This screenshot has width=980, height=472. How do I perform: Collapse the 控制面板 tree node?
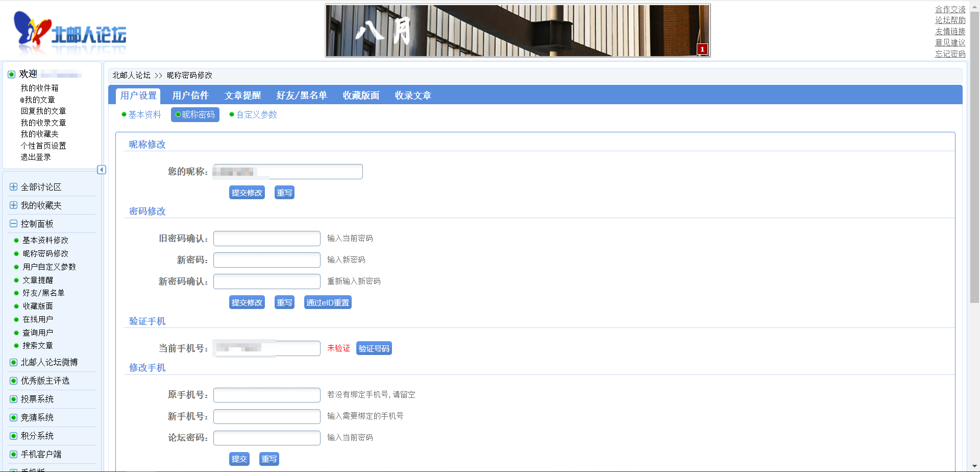point(14,224)
